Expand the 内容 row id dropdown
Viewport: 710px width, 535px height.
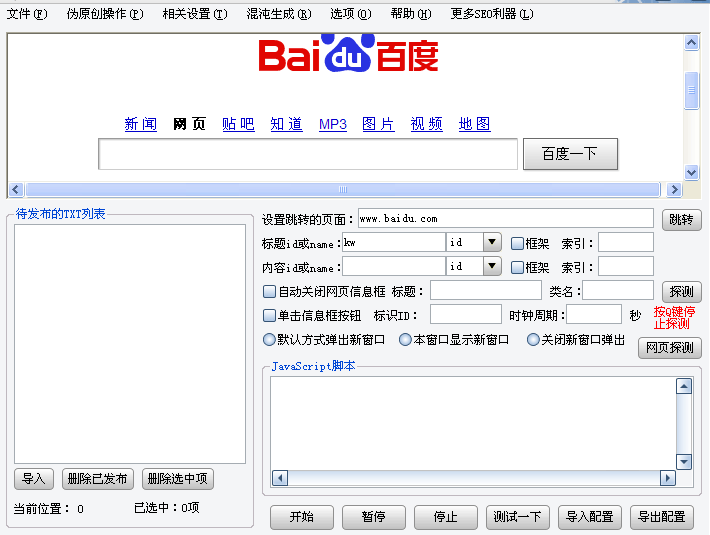point(492,267)
